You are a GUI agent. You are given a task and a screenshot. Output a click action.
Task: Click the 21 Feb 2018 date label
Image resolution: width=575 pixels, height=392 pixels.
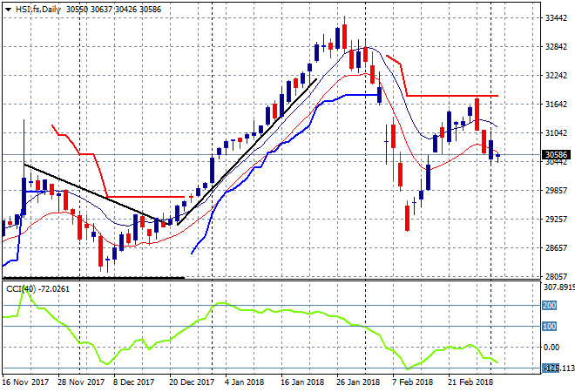(x=470, y=382)
